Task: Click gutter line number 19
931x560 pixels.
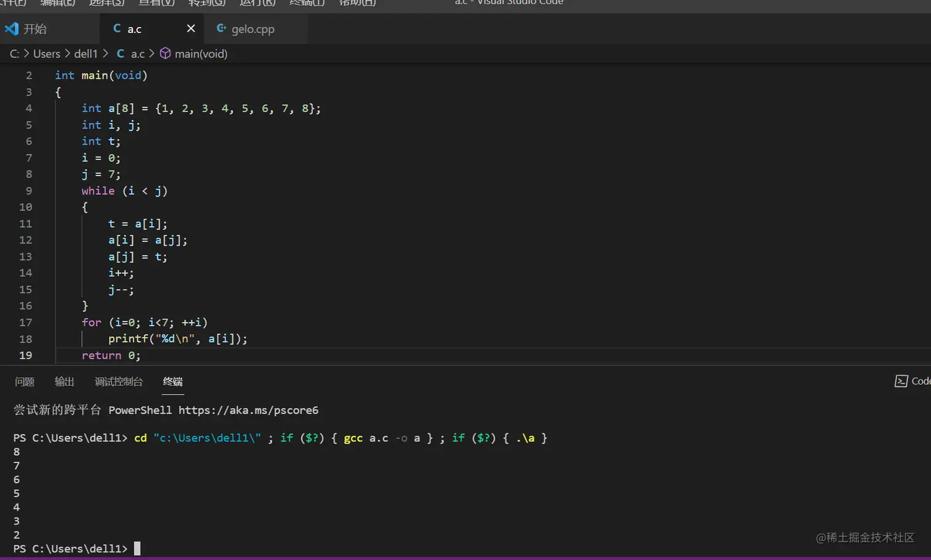Action: coord(26,356)
